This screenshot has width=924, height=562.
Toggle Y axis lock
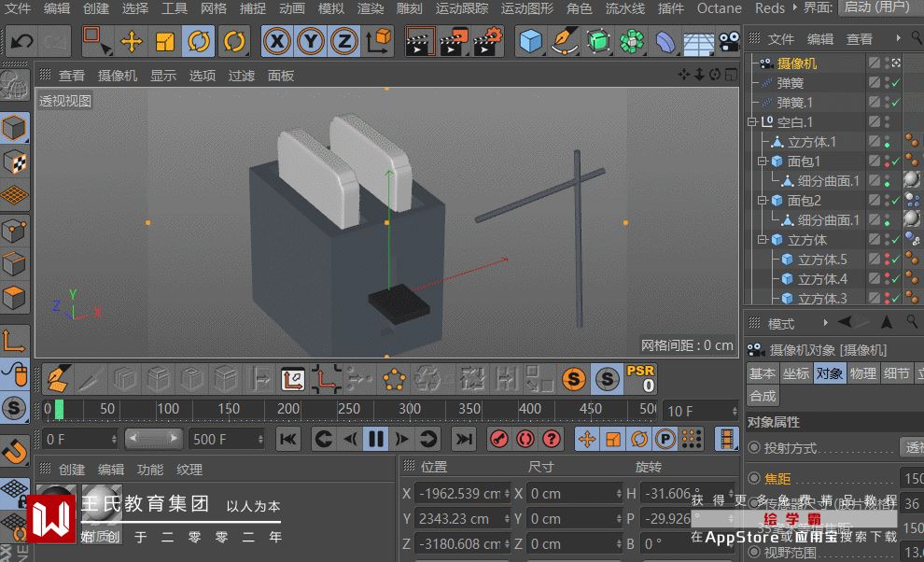(x=311, y=41)
